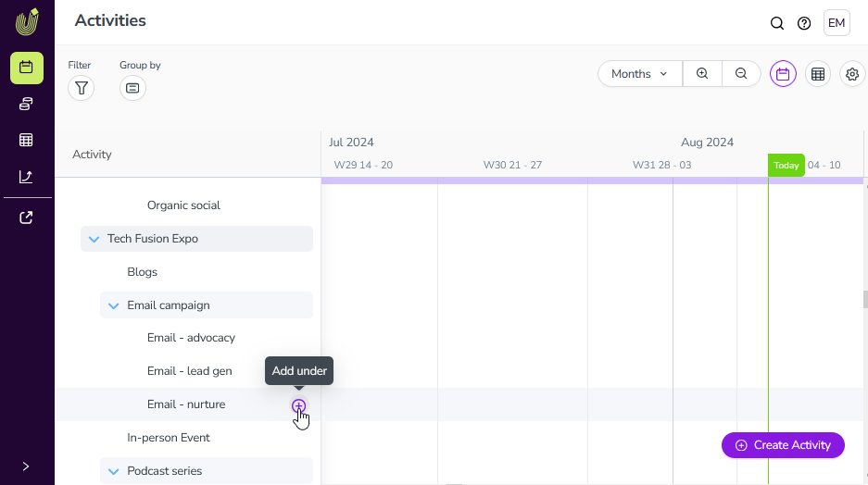This screenshot has height=485, width=868.
Task: Zoom in on the timeline
Action: click(702, 74)
